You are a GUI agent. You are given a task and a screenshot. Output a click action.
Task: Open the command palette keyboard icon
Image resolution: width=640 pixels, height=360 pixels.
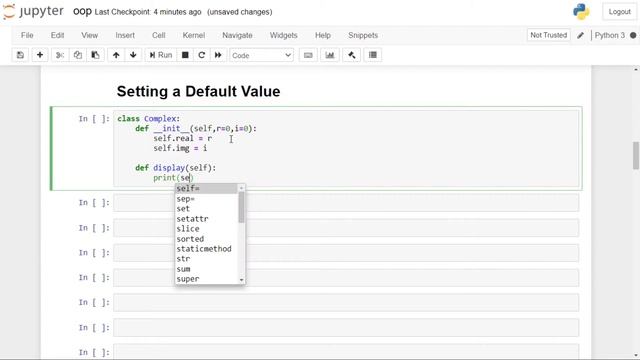point(308,55)
